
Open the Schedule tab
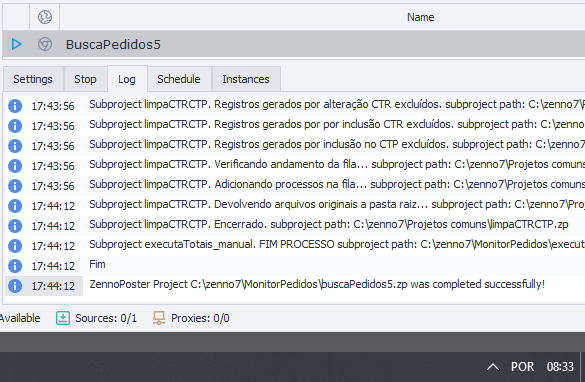click(x=179, y=79)
